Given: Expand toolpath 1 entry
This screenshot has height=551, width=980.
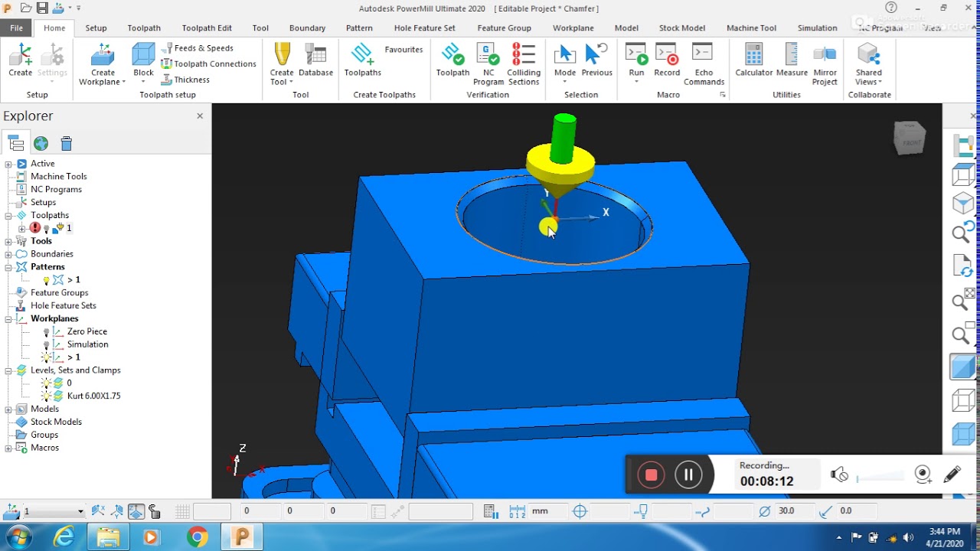Looking at the screenshot, I should pyautogui.click(x=21, y=228).
